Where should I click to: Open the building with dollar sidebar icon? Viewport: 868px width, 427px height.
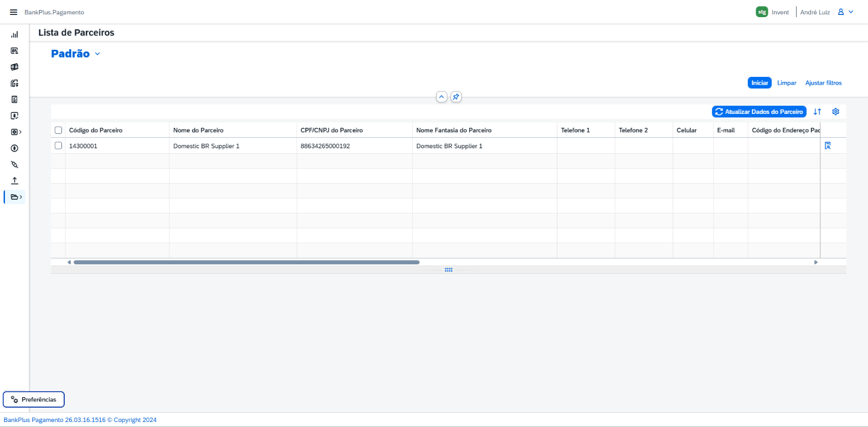point(14,84)
